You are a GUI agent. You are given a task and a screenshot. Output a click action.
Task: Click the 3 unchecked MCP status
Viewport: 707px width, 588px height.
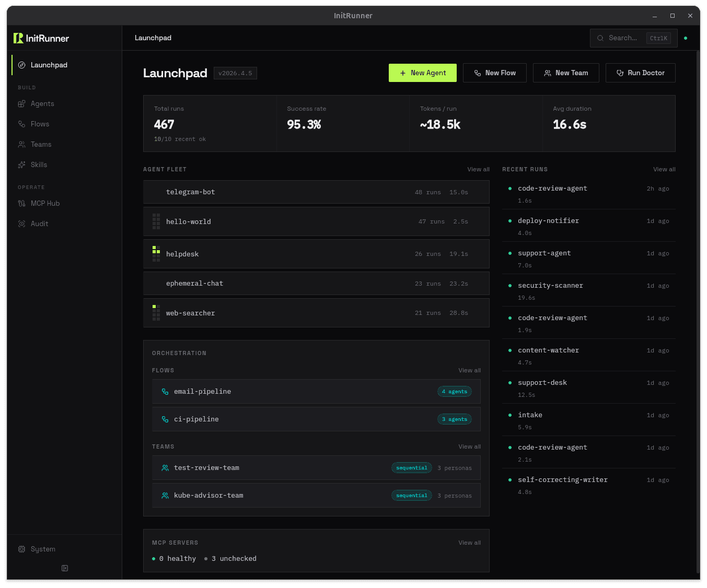pyautogui.click(x=230, y=559)
